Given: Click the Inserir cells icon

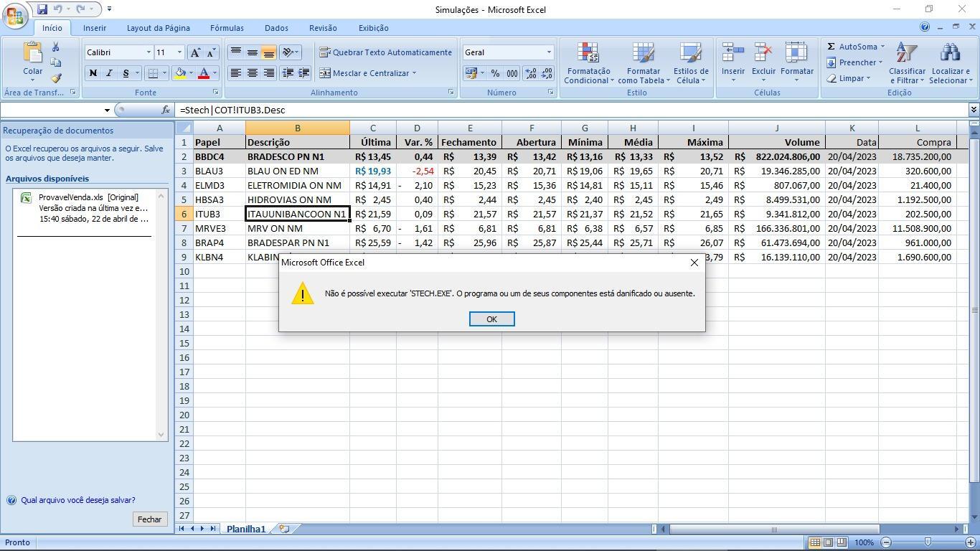Looking at the screenshot, I should 733,53.
